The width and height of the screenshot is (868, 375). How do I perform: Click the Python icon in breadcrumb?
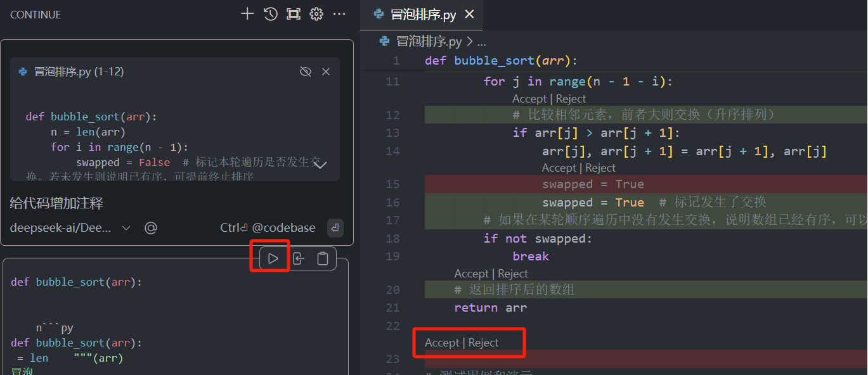coord(384,42)
